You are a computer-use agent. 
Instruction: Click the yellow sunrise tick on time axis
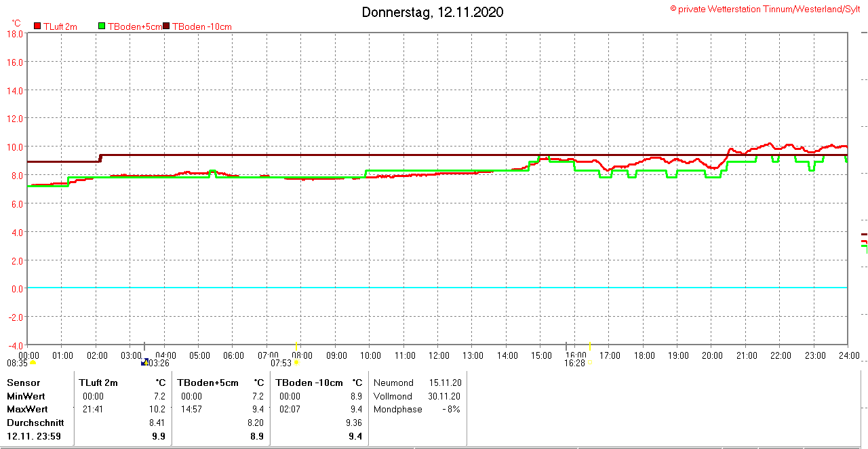tap(296, 346)
